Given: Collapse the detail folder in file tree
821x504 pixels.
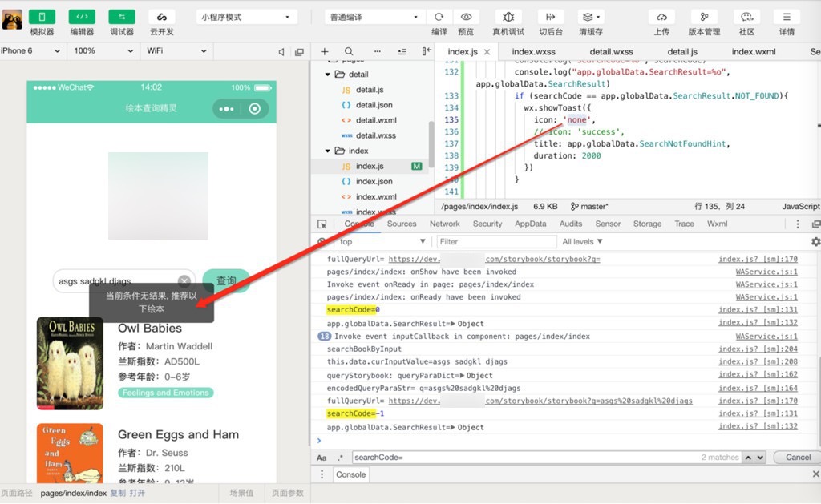Looking at the screenshot, I should click(x=328, y=75).
